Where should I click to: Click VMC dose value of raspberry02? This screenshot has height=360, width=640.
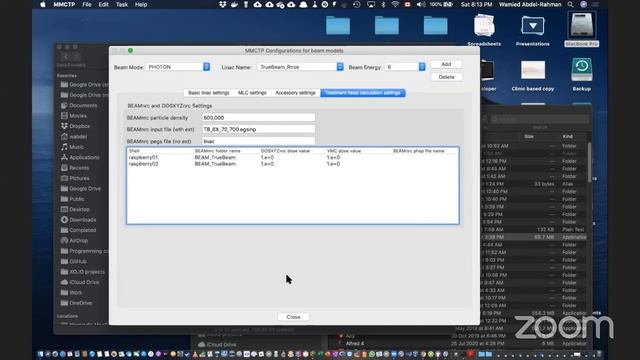333,164
